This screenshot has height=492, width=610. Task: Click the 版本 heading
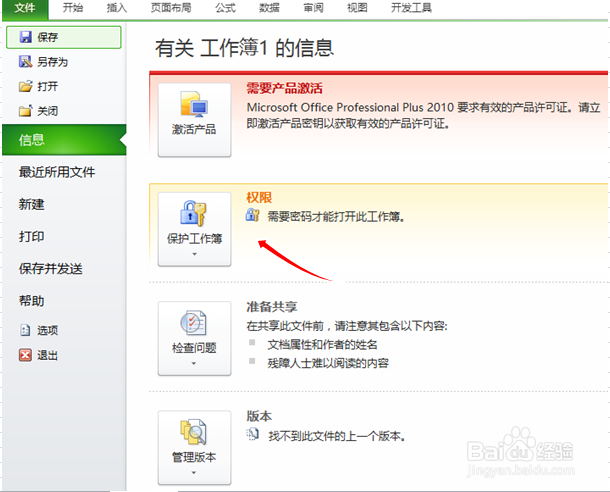click(x=259, y=416)
